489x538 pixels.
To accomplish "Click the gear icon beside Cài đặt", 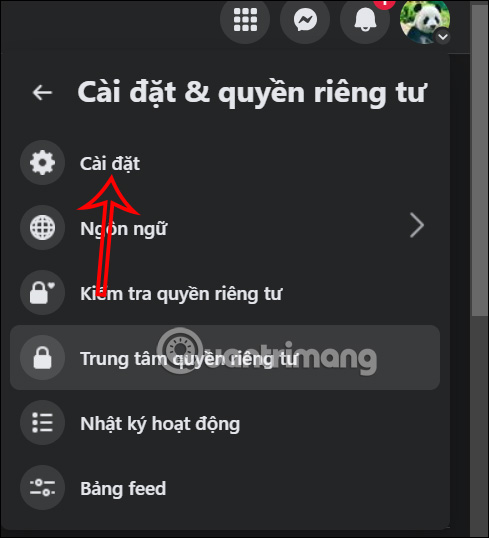I will pyautogui.click(x=43, y=163).
